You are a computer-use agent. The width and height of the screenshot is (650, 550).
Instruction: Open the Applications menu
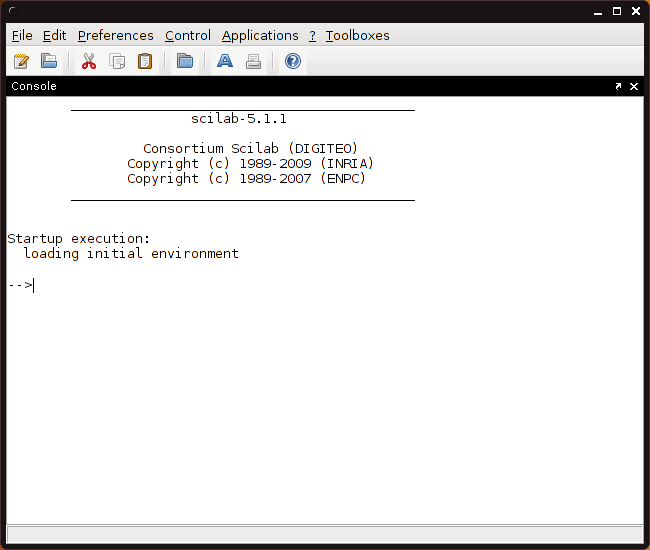(x=260, y=36)
